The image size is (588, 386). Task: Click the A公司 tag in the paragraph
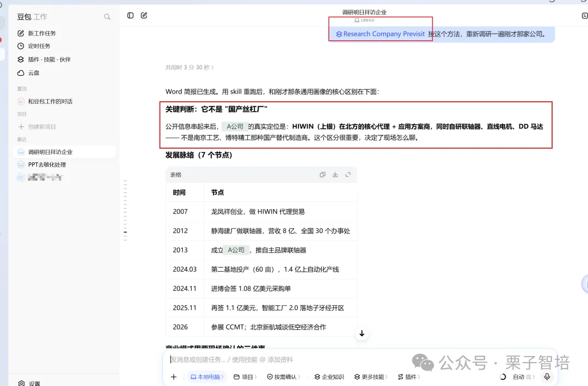(x=235, y=126)
